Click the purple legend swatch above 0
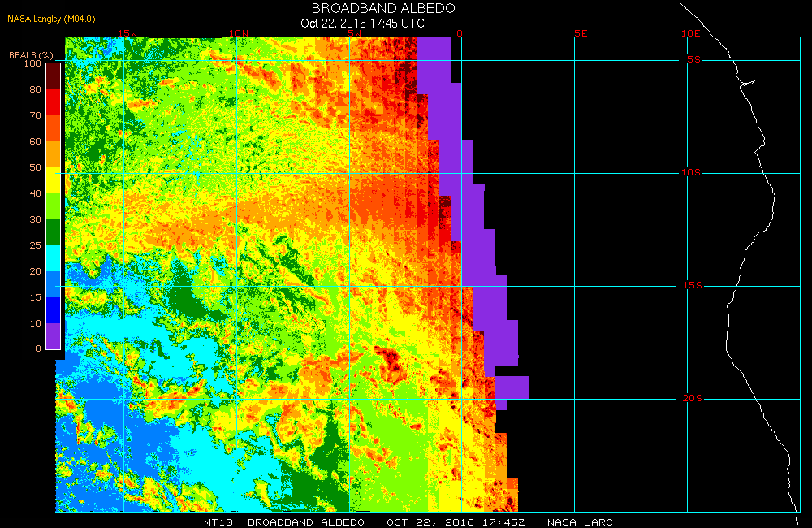Viewport: 812px width, 528px height. coord(54,335)
